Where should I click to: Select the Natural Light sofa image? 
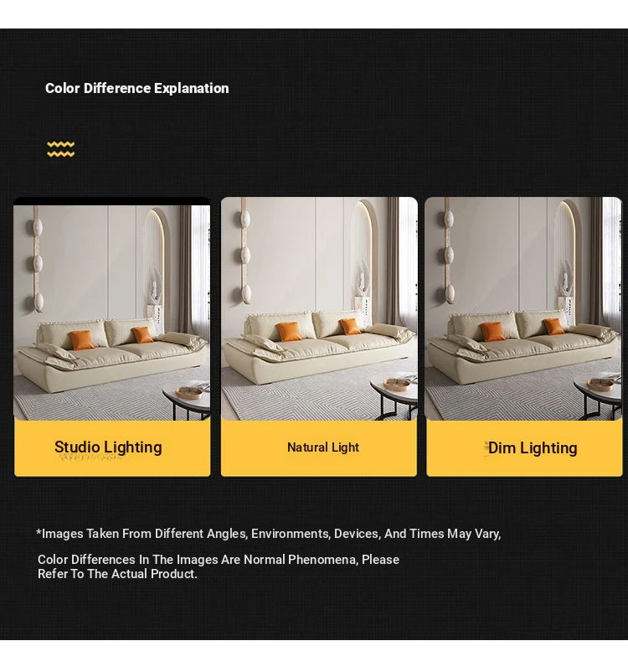click(319, 308)
